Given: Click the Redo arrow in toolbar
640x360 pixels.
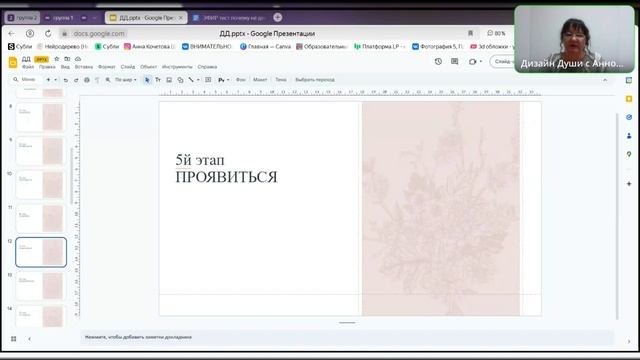Looking at the screenshot, I should tap(76, 80).
